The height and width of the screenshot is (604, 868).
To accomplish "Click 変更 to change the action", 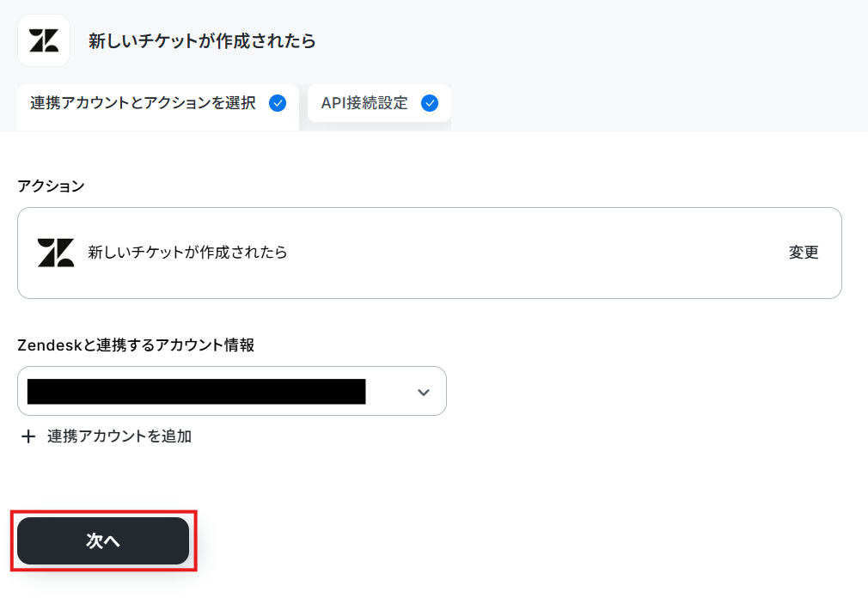I will pyautogui.click(x=804, y=253).
